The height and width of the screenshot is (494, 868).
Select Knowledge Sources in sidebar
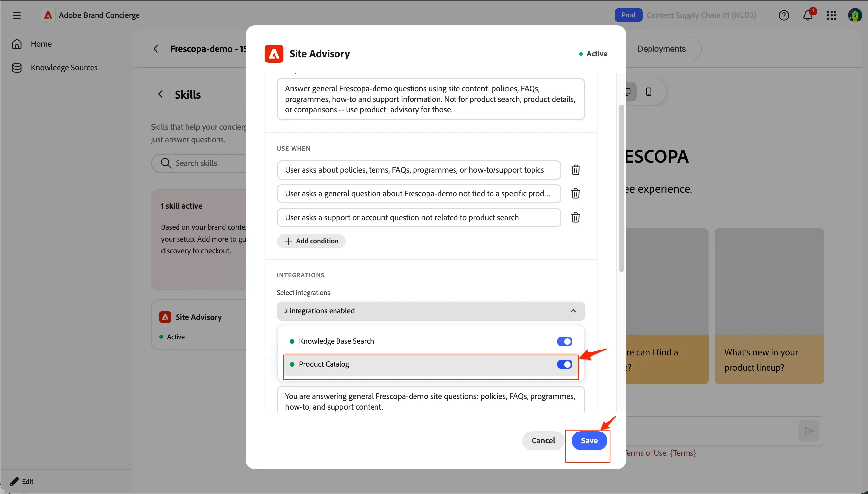tap(64, 67)
